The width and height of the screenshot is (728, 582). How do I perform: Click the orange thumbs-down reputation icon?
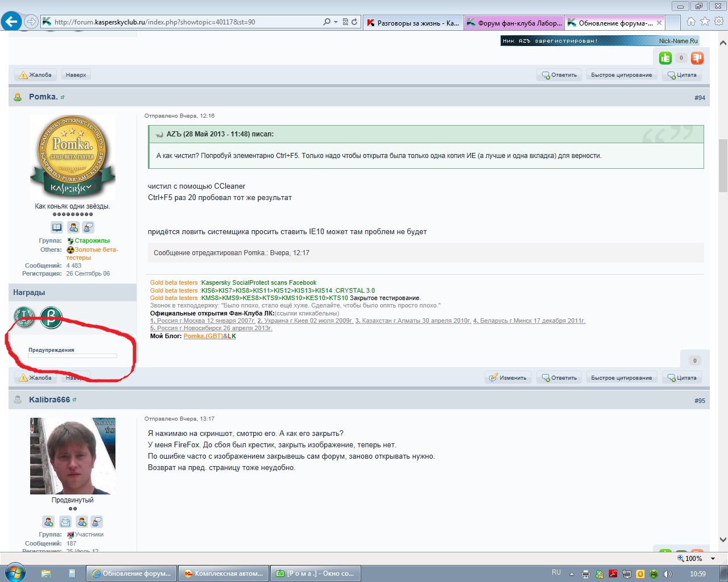point(697,58)
